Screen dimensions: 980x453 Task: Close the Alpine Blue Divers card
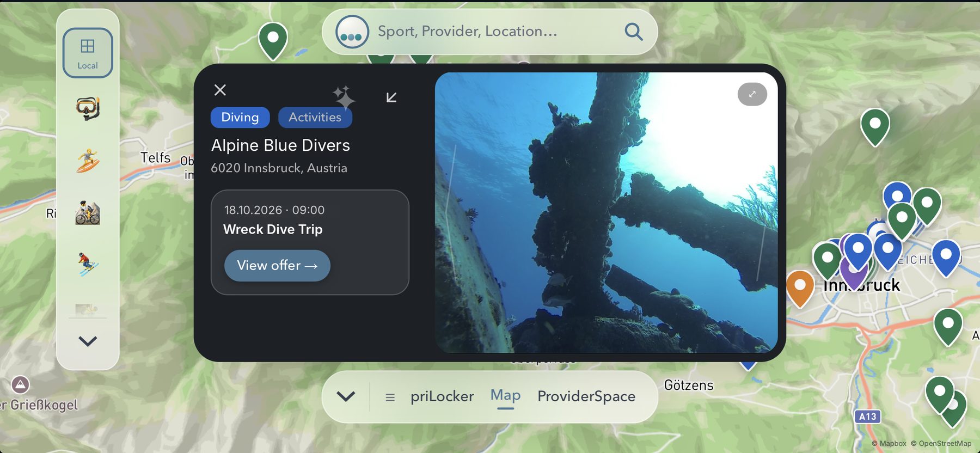click(x=220, y=90)
